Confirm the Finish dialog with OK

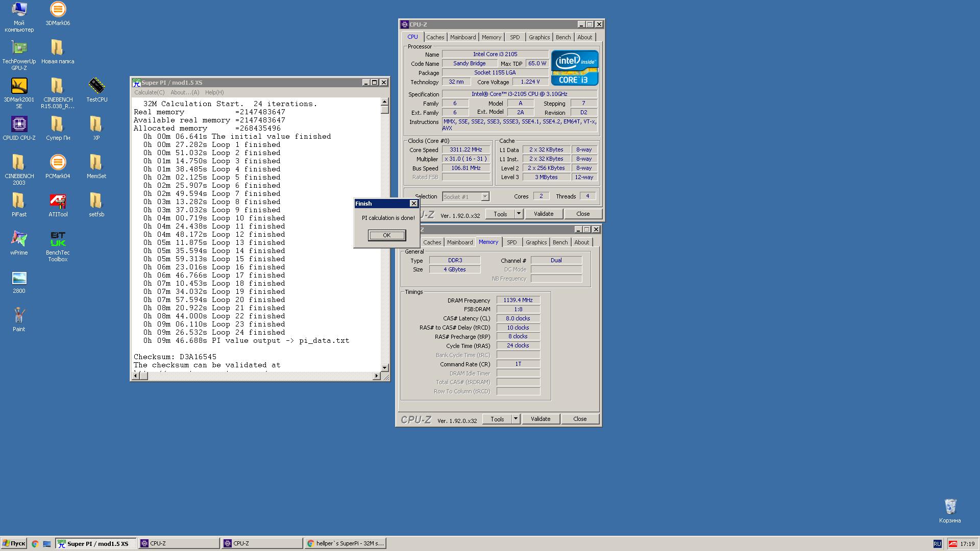(x=387, y=235)
